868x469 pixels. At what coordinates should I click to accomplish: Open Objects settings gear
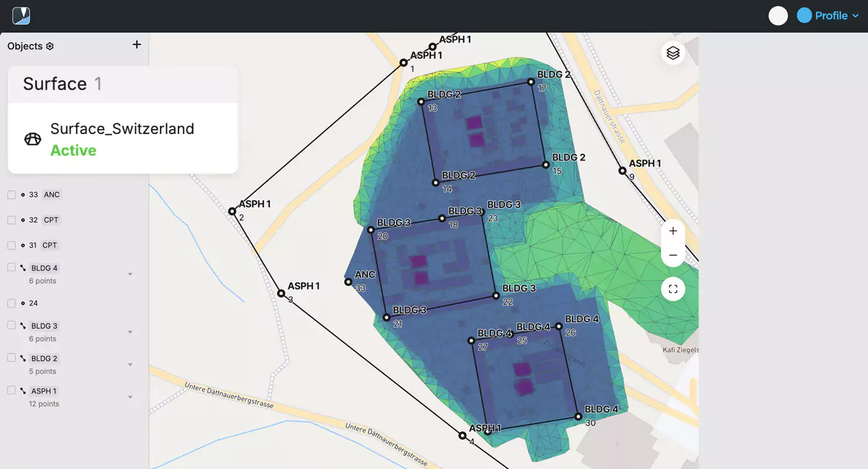50,46
